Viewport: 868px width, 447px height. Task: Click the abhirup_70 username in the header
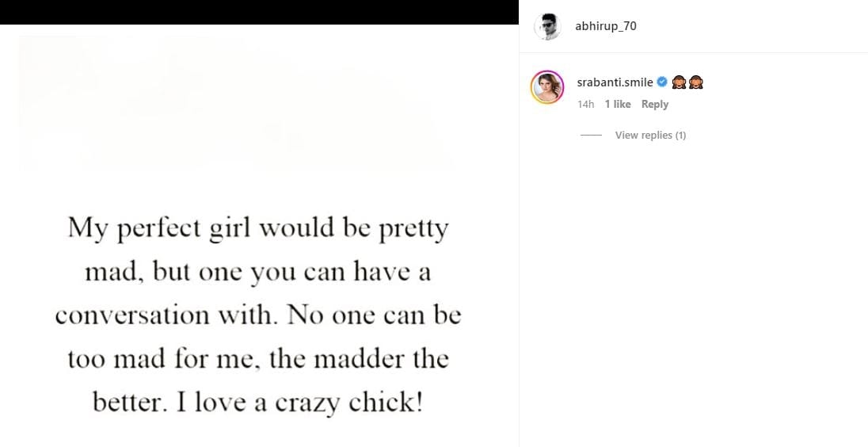[606, 26]
